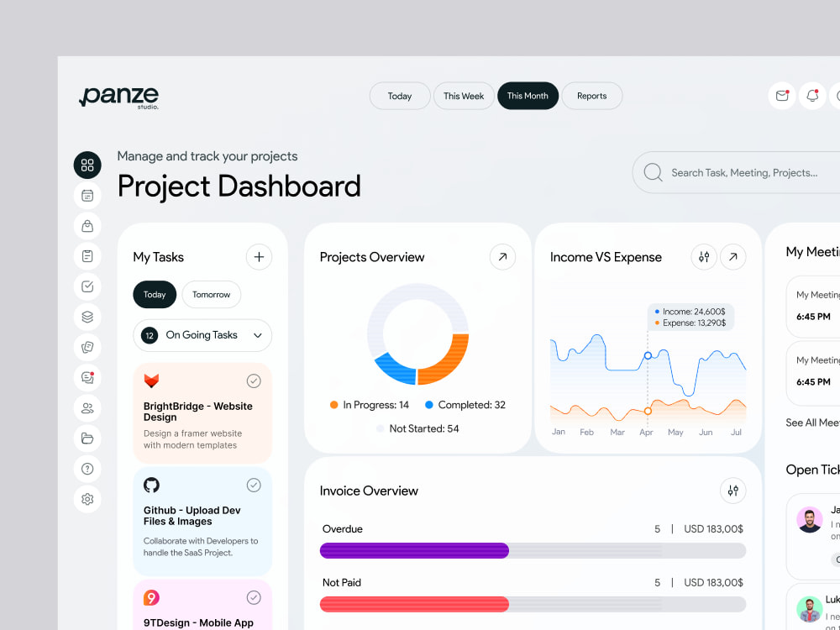Open the calendar icon in sidebar
Viewport: 840px width, 630px height.
tap(87, 196)
